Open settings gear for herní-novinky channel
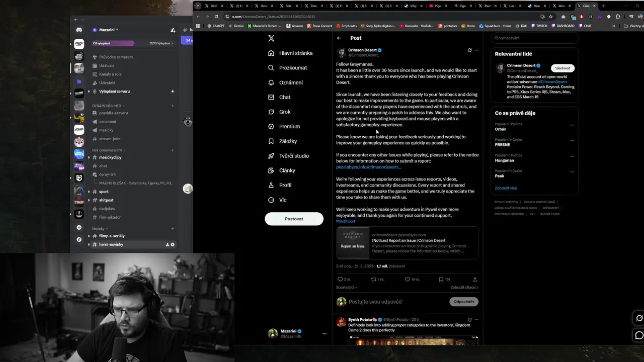 coord(173,244)
